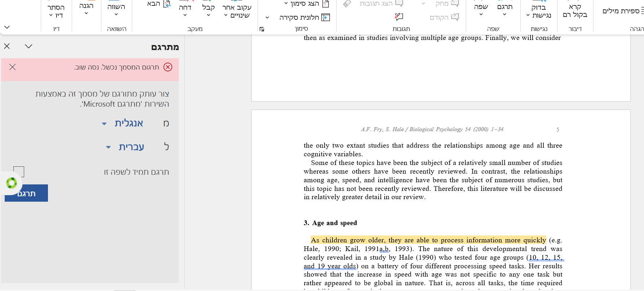Click the word count (ספירת מילים) button
The height and width of the screenshot is (291, 644).
(x=622, y=11)
